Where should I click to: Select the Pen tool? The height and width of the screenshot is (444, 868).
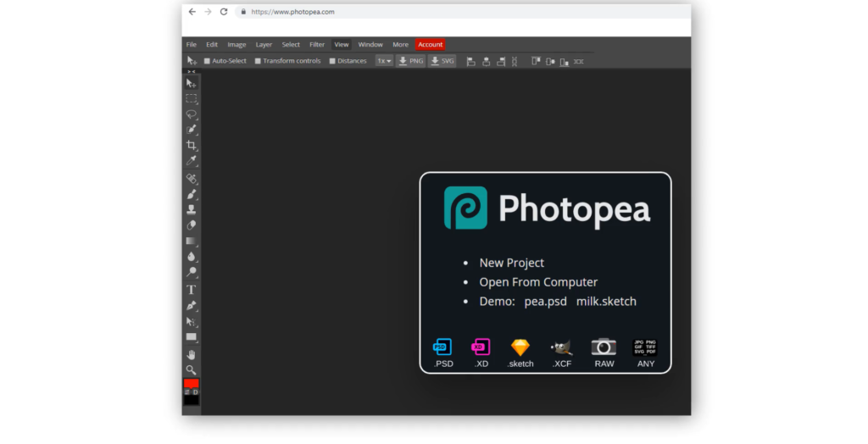pyautogui.click(x=191, y=306)
